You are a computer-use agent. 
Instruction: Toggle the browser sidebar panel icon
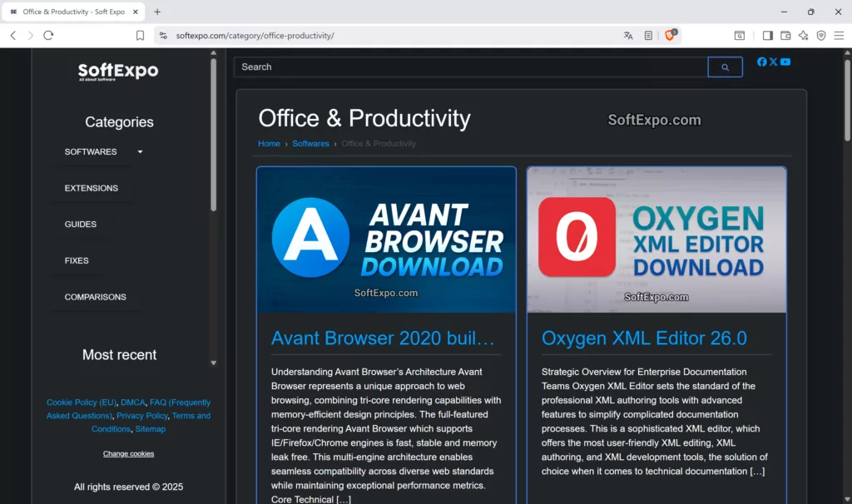[767, 36]
